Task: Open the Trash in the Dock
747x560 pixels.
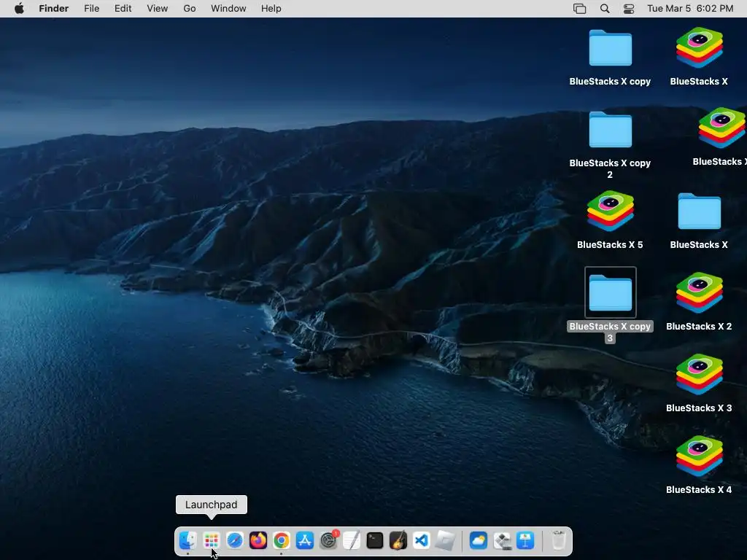Action: [558, 540]
